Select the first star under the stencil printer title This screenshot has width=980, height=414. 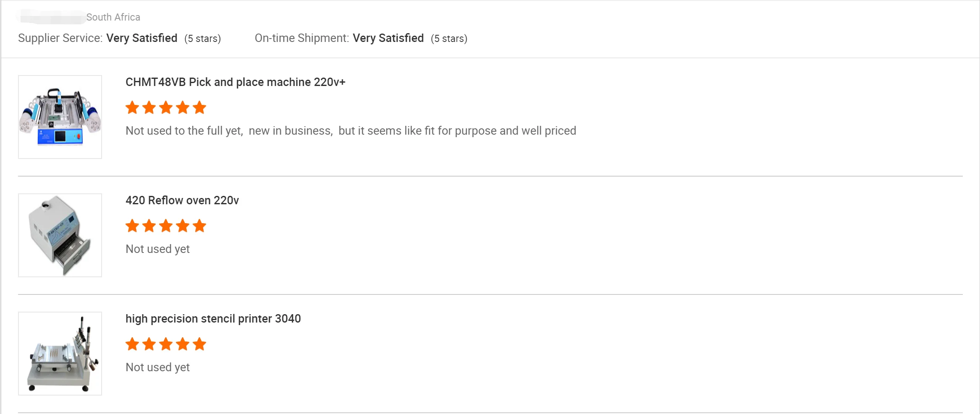click(x=132, y=344)
